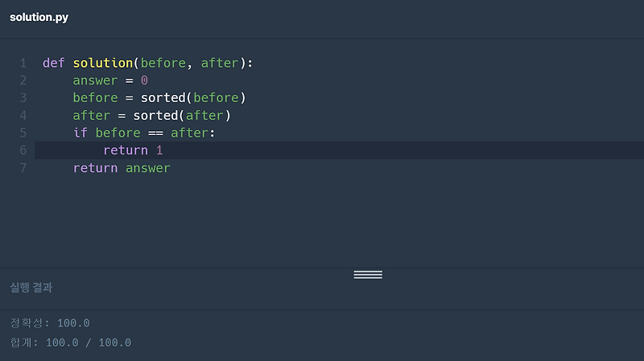
Task: Click the after parameter in the function signature
Action: pos(219,63)
